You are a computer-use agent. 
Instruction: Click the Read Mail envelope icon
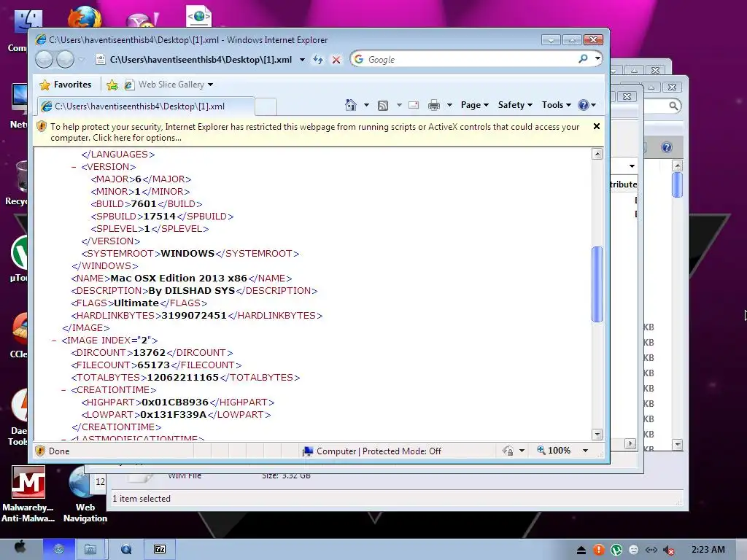click(414, 105)
